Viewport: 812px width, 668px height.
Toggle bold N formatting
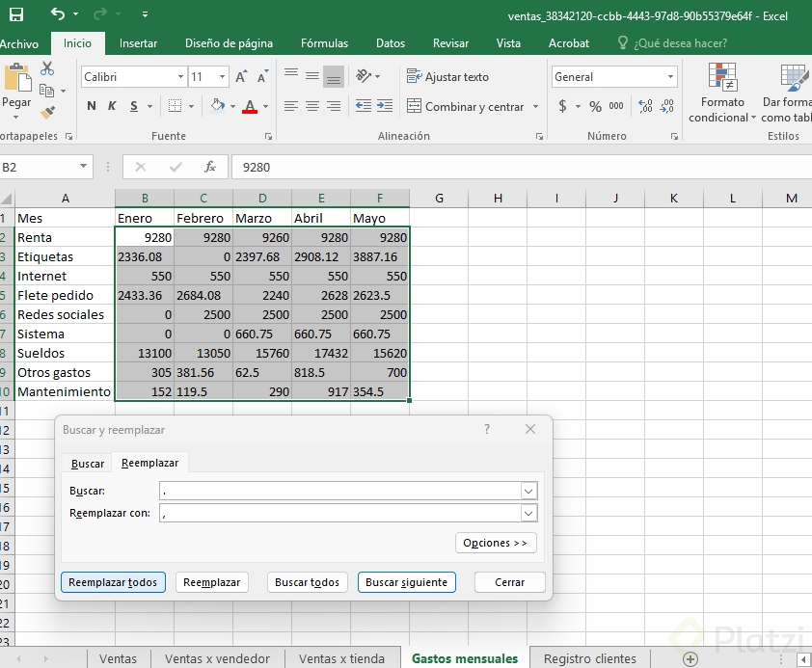(92, 107)
